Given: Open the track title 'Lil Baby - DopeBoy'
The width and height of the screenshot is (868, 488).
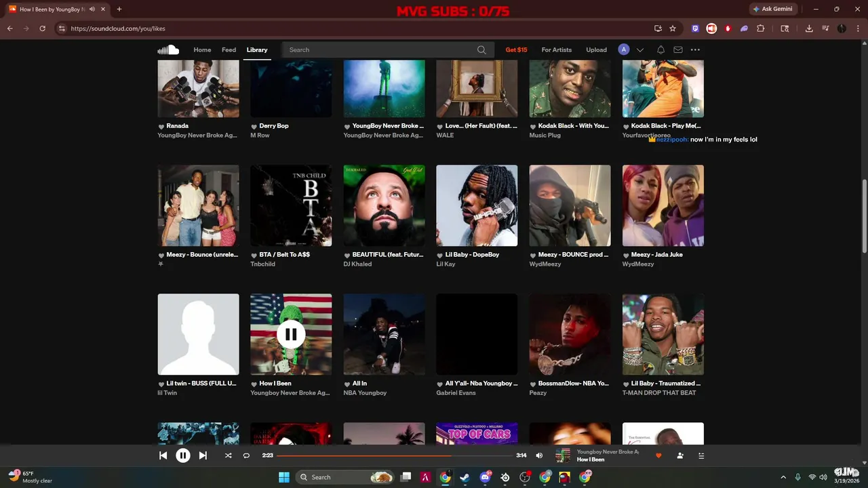Looking at the screenshot, I should pos(472,255).
